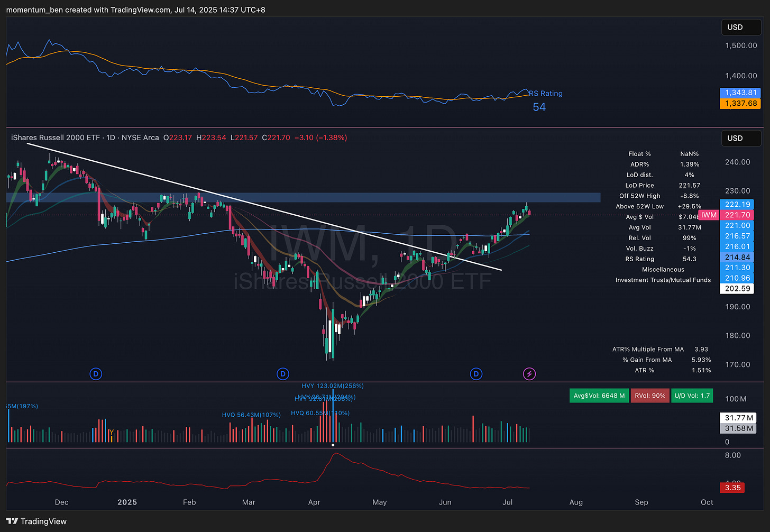Click the Jul label on time axis
This screenshot has height=532, width=770.
pos(507,502)
